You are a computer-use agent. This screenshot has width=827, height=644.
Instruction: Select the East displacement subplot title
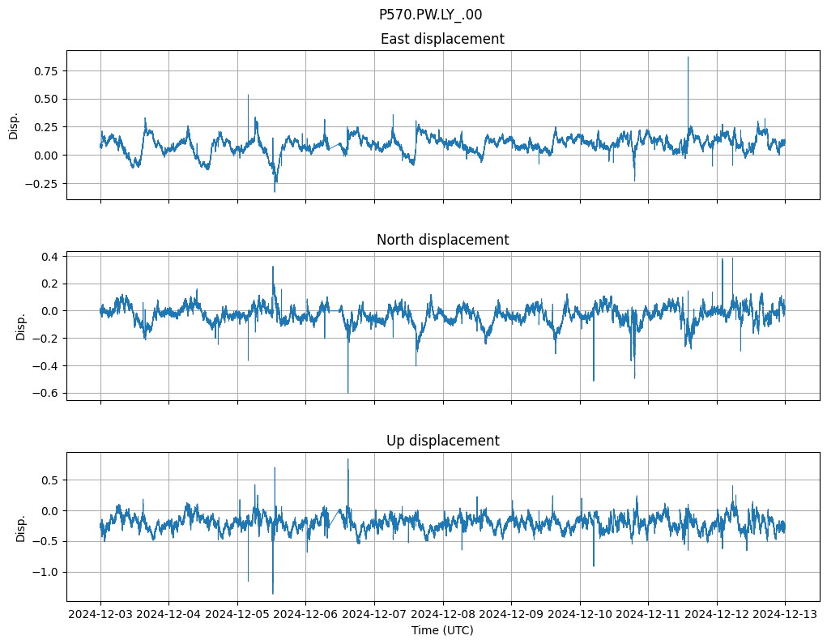click(x=442, y=39)
